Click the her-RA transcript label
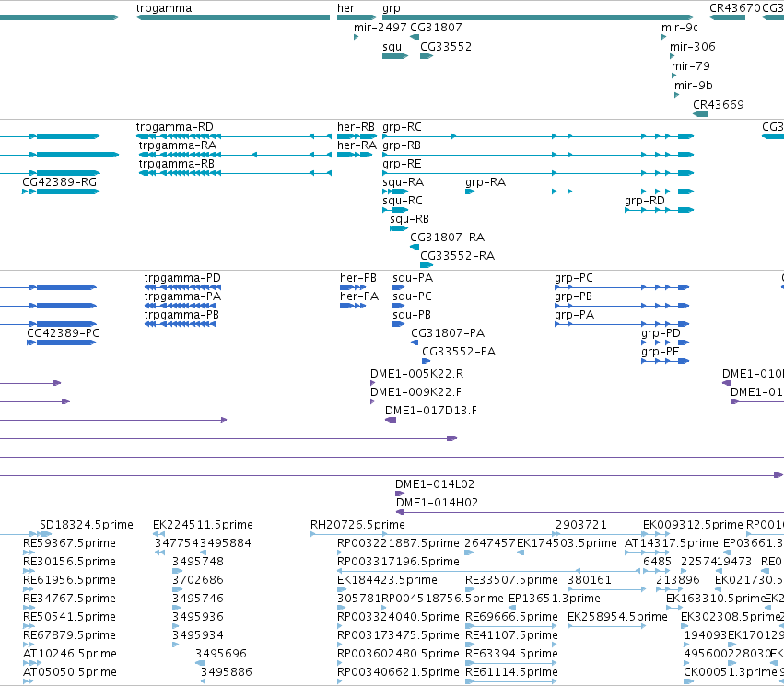The width and height of the screenshot is (784, 686). (357, 145)
